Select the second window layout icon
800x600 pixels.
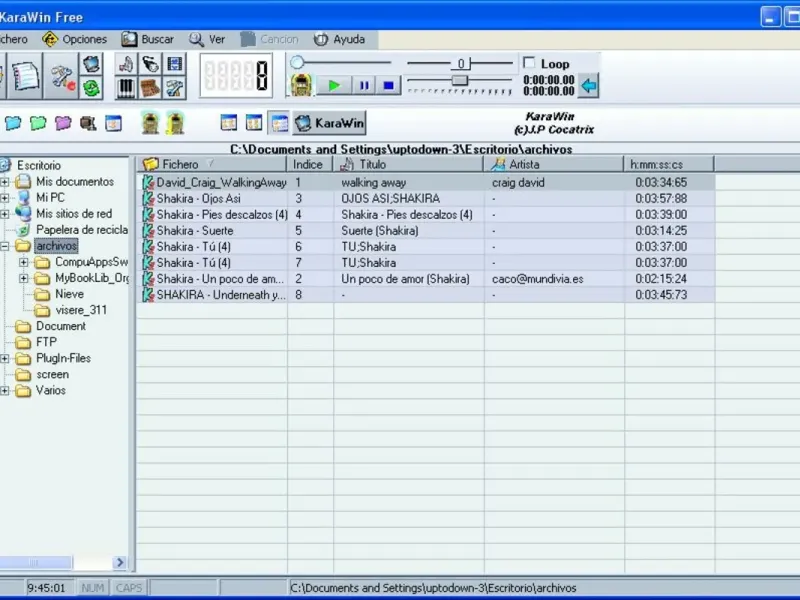(x=254, y=122)
